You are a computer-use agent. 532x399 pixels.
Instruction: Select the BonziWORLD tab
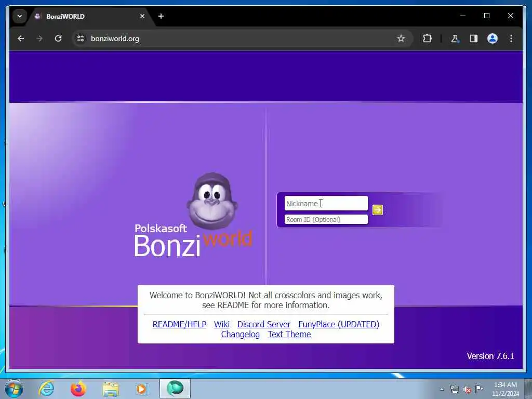[91, 16]
